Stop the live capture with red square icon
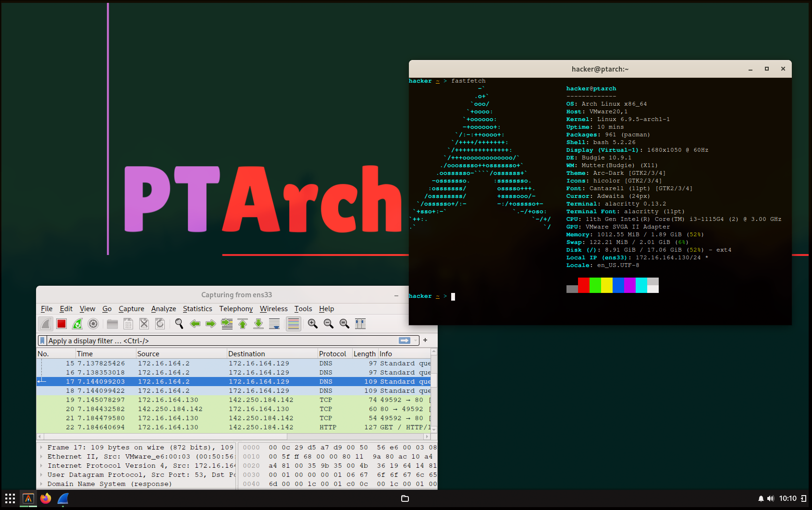This screenshot has height=510, width=812. 62,323
